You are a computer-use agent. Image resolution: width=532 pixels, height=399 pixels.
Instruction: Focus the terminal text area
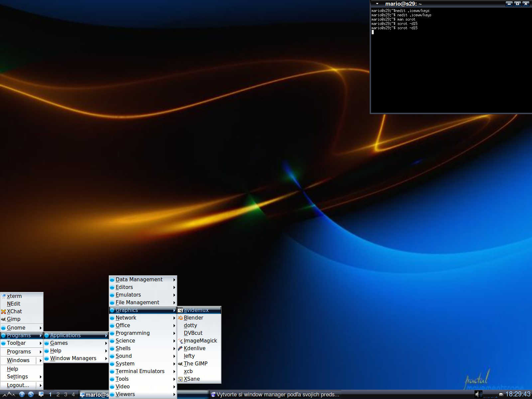pos(451,61)
